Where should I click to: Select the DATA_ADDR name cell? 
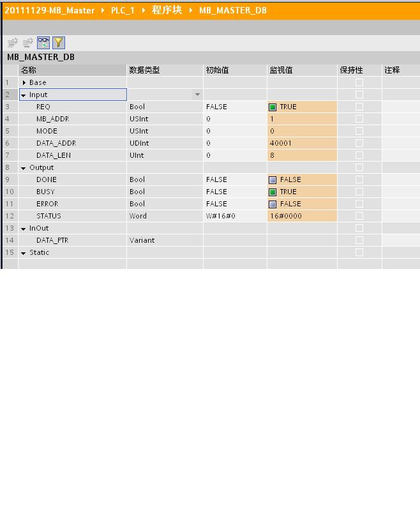point(72,143)
